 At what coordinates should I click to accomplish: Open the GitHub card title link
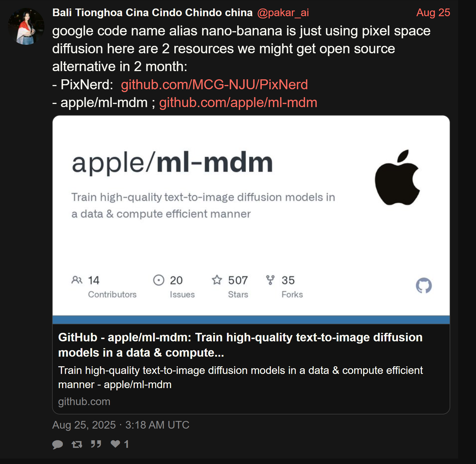click(x=240, y=345)
